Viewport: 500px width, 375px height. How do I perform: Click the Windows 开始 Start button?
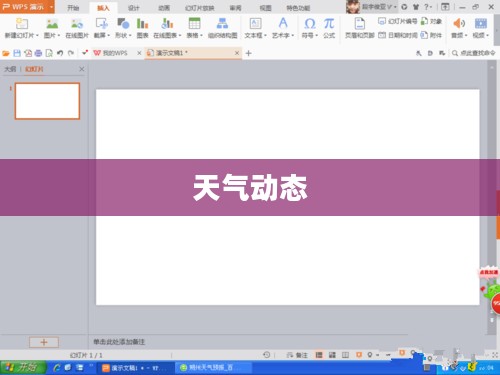(23, 367)
